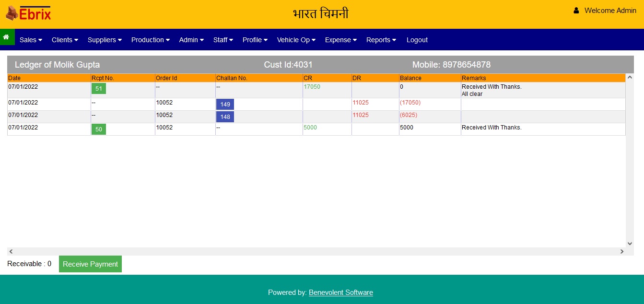Viewport: 644px width, 304px height.
Task: Click the भारत चिमनी heading
Action: [321, 13]
